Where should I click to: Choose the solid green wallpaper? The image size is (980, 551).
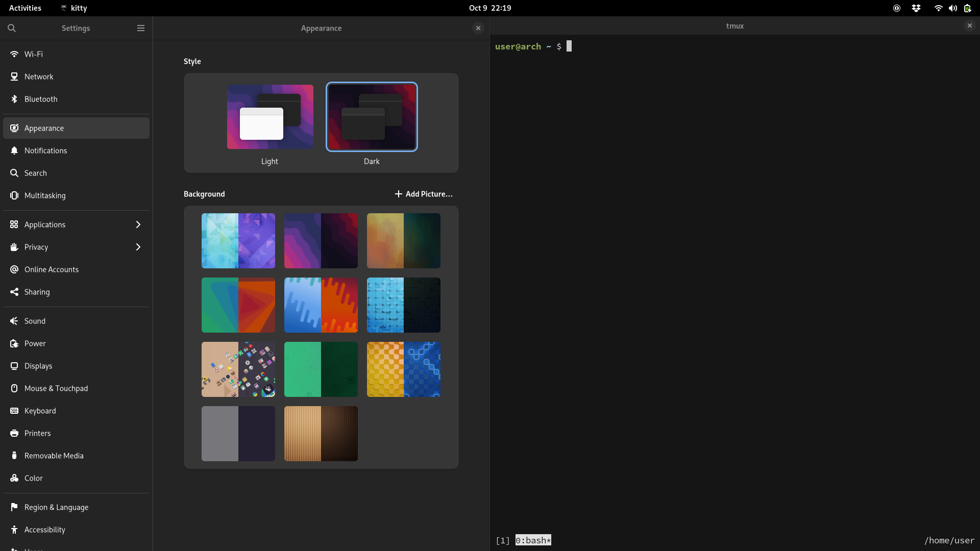click(x=321, y=369)
